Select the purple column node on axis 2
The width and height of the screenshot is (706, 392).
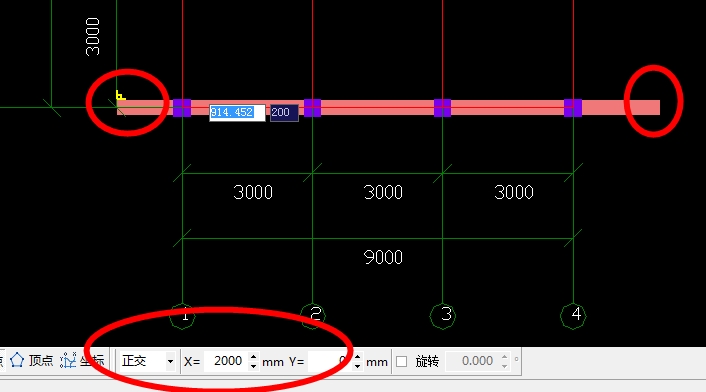(x=312, y=108)
